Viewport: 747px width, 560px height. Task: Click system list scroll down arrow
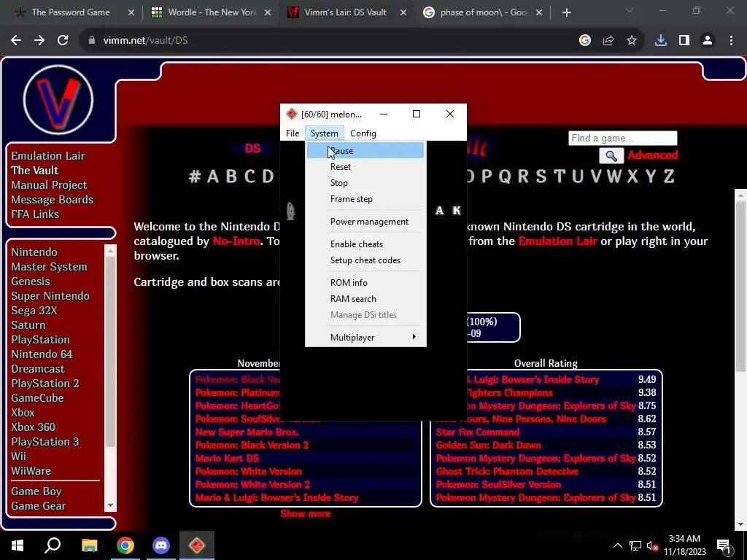tap(111, 505)
